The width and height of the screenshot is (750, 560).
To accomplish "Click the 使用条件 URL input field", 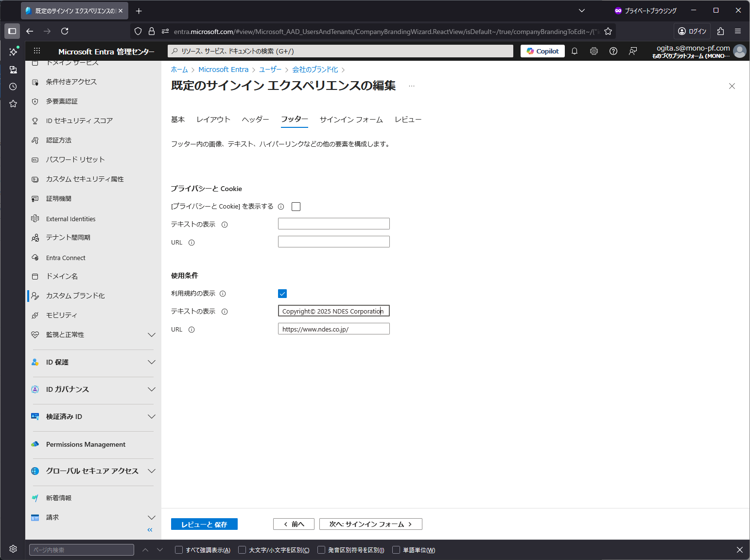I will (333, 329).
